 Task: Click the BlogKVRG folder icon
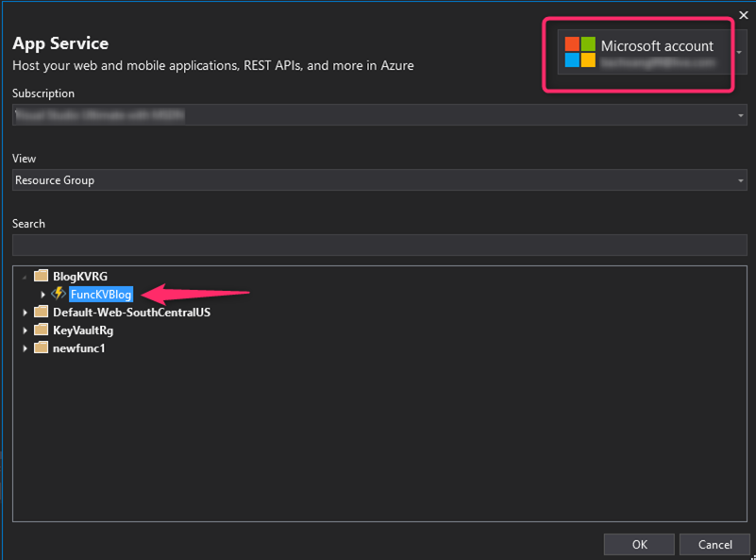(41, 276)
